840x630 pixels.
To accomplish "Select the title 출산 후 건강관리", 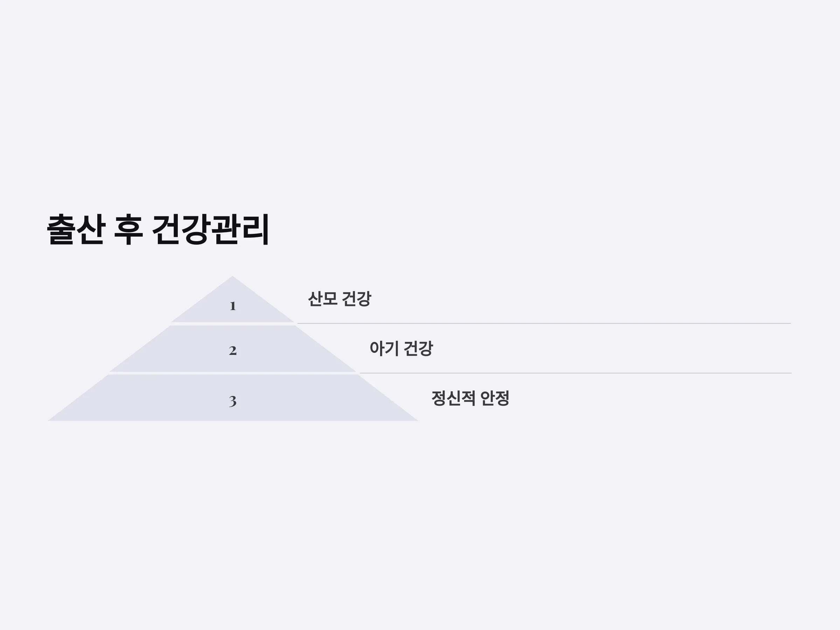I will [158, 230].
